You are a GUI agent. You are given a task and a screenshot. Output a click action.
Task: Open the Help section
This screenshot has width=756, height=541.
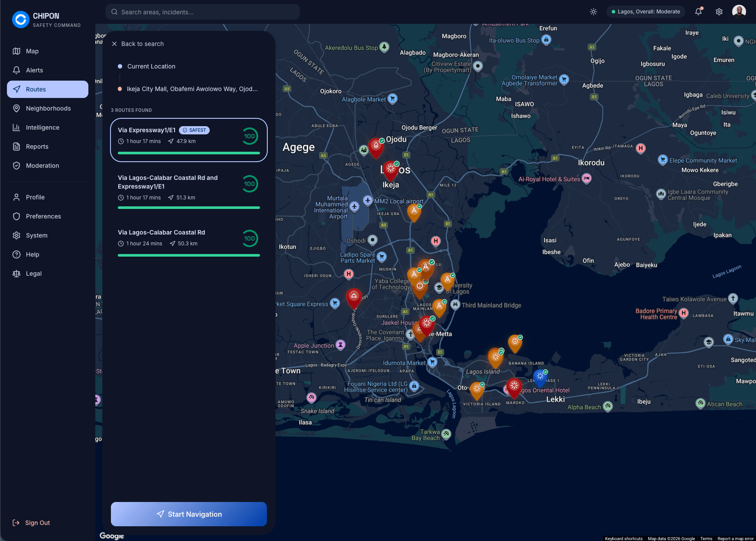coord(32,254)
